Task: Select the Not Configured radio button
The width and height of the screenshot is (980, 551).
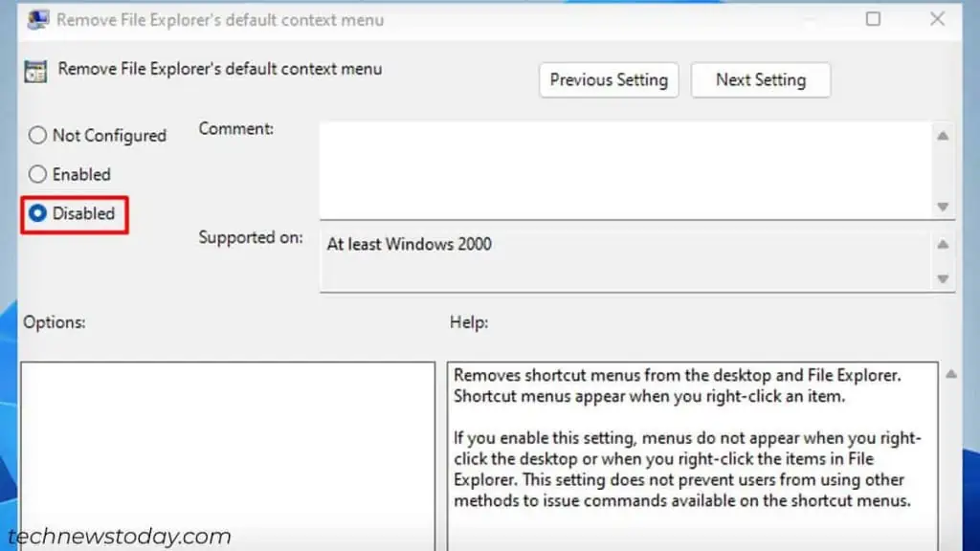Action: point(36,135)
